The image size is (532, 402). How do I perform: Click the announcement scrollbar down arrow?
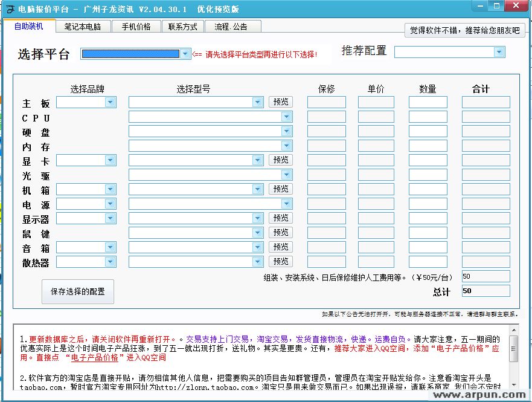(x=514, y=385)
